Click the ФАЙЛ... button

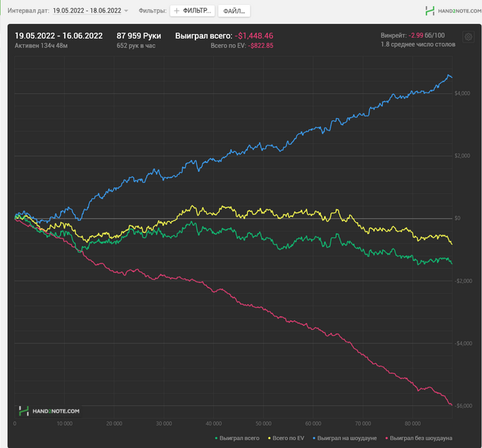click(234, 11)
